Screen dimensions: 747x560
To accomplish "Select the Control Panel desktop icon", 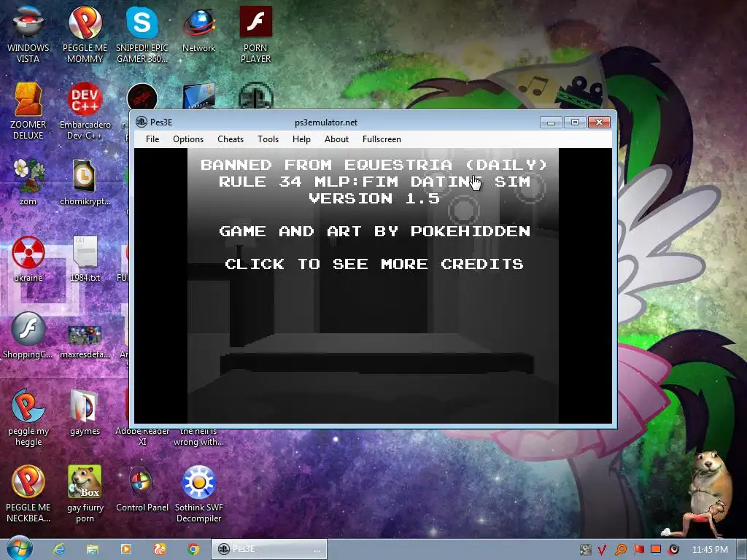I will [142, 489].
